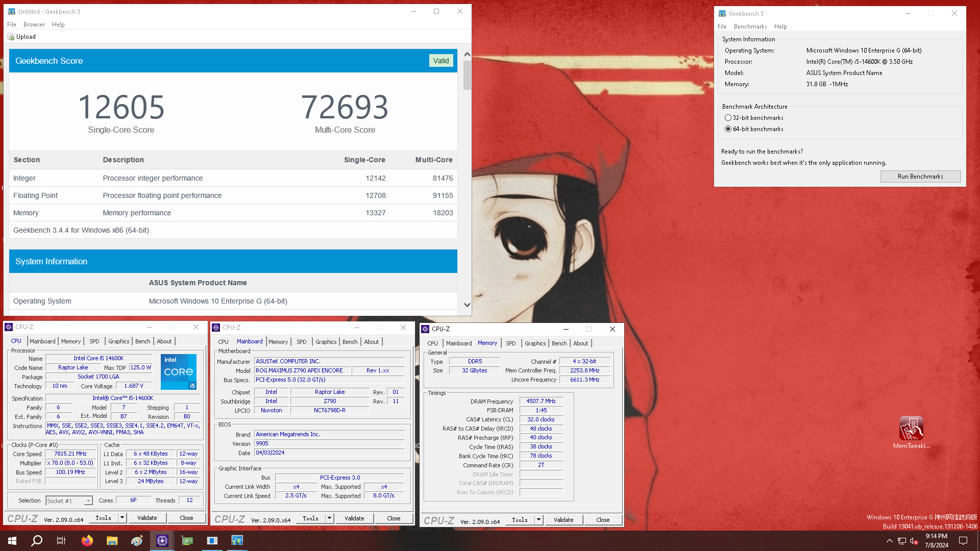Open Bench tab in middle CPU-Z window

tap(350, 342)
